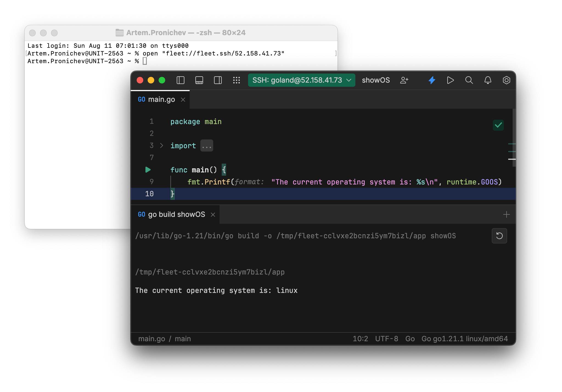562x392 pixels.
Task: Toggle the right panel visibility
Action: click(x=217, y=80)
